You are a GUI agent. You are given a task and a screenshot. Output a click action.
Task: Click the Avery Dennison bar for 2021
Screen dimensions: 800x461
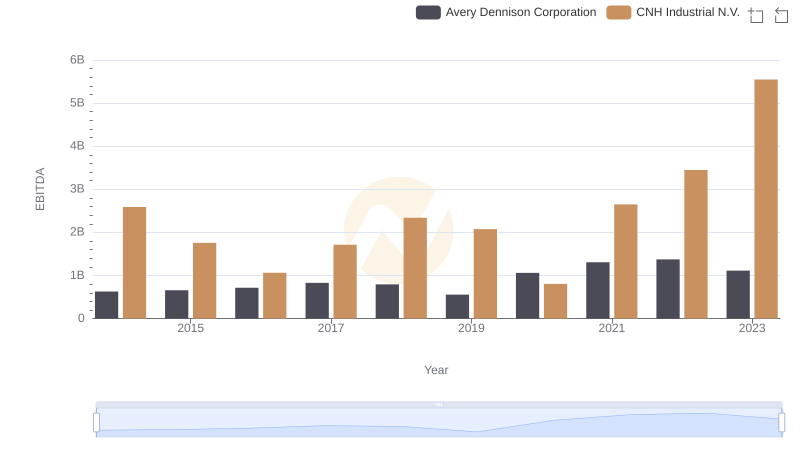(x=597, y=290)
